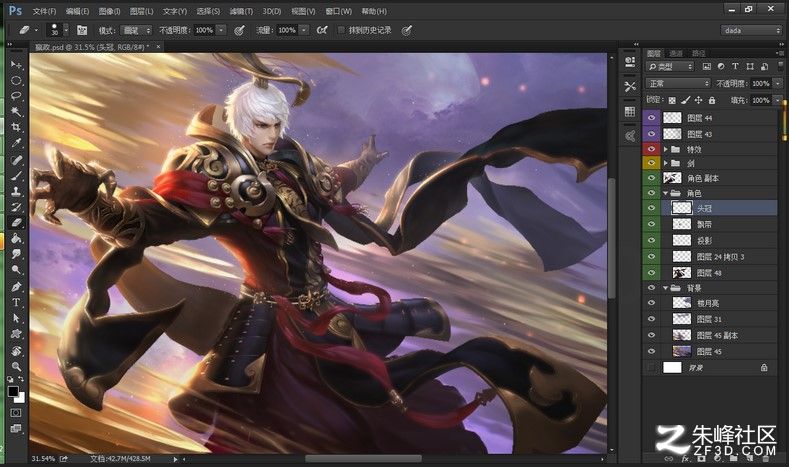
Task: Open the 滤镜(T) menu
Action: point(241,11)
